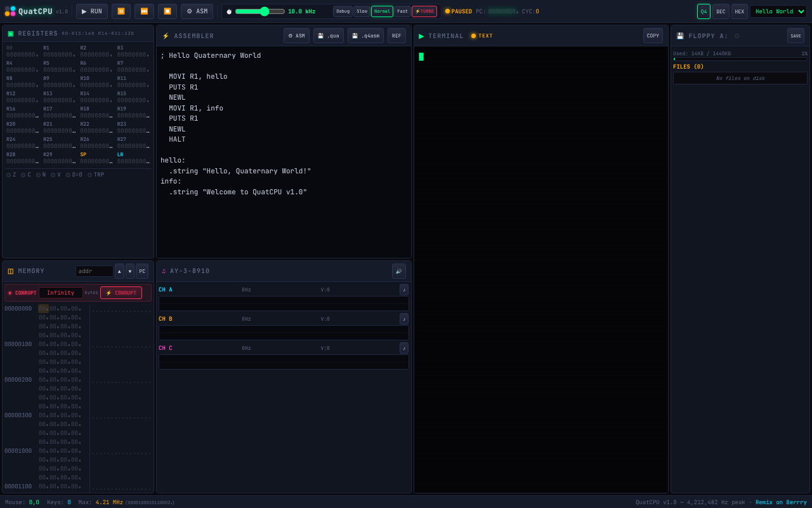
Task: Focus the memory addr input field
Action: tap(94, 271)
